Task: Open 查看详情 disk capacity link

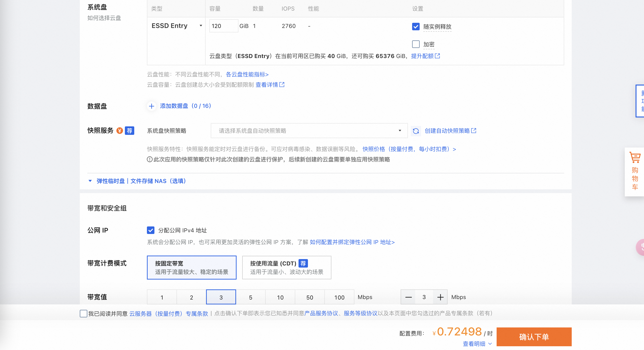Action: pyautogui.click(x=267, y=85)
